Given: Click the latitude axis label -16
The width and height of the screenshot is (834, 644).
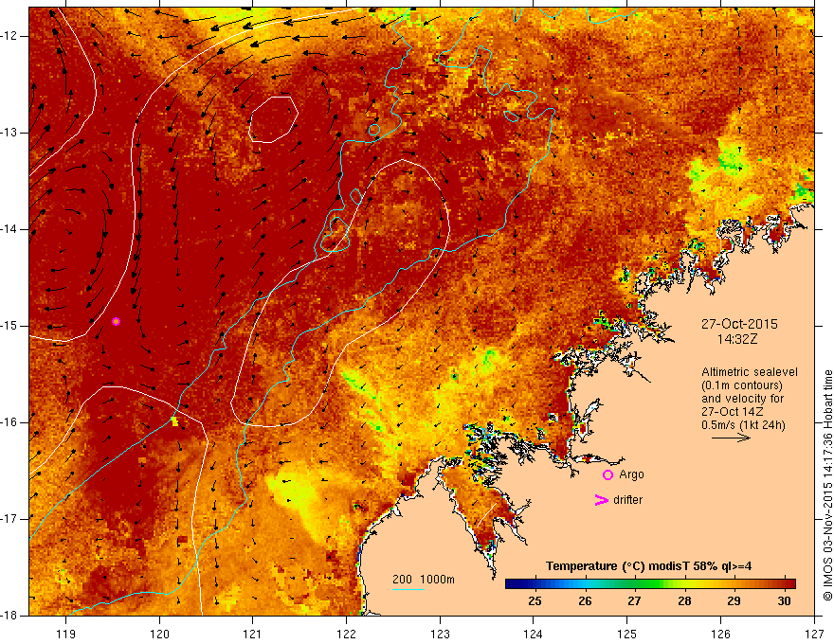Looking at the screenshot, I should pyautogui.click(x=9, y=422).
